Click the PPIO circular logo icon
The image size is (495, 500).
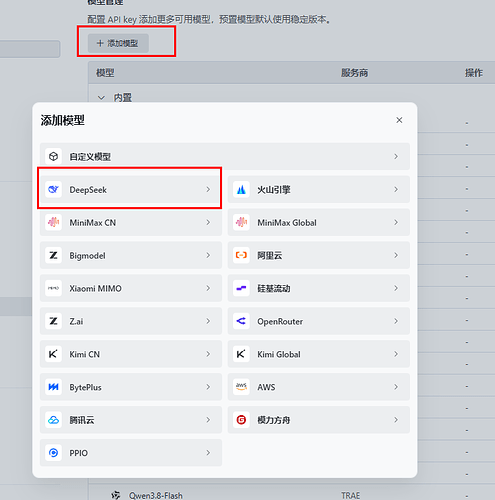[x=53, y=453]
